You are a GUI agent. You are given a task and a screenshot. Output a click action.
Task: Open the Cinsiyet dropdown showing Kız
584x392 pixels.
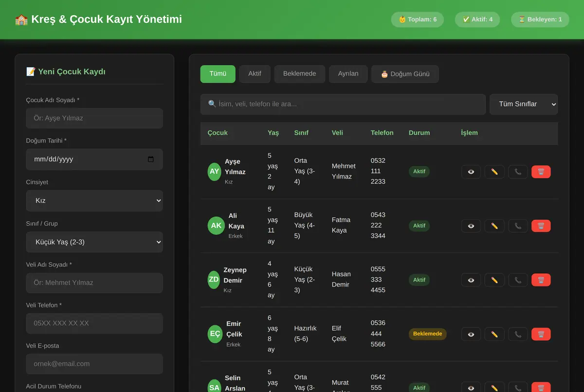94,200
